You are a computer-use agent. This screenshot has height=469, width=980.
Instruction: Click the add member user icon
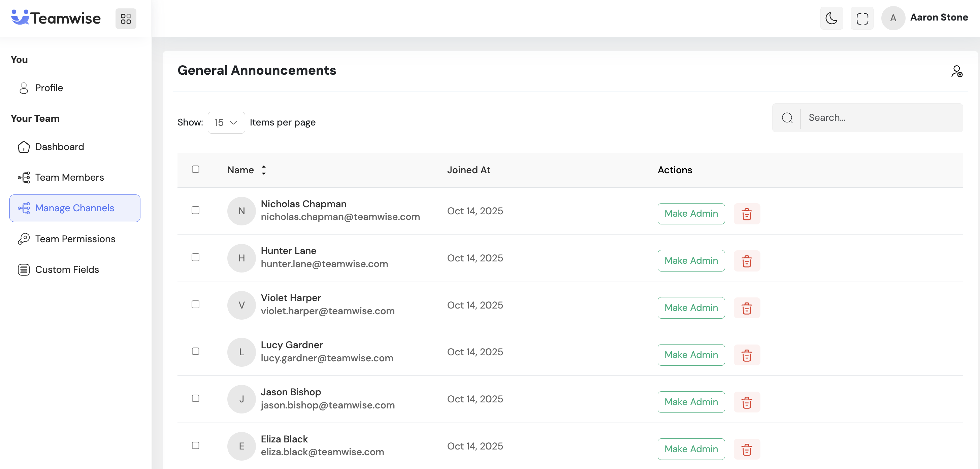[956, 71]
